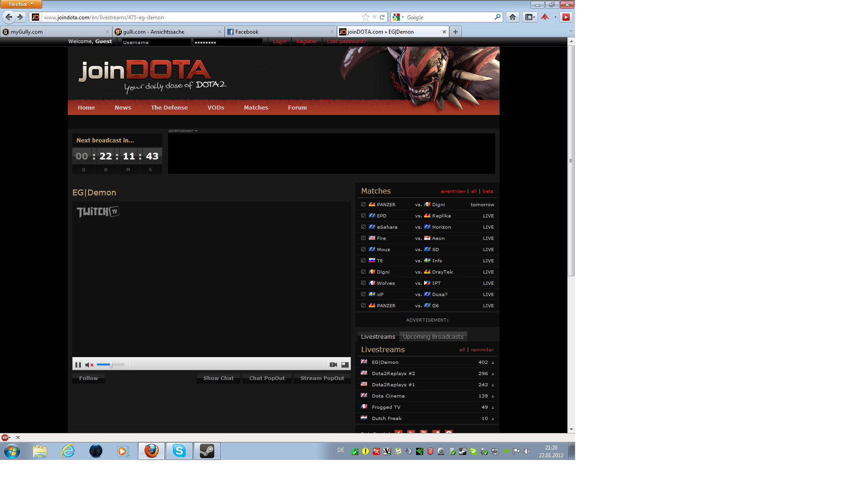Click the stream player volume slider
Viewport: 868px width, 486px height.
coord(110,365)
